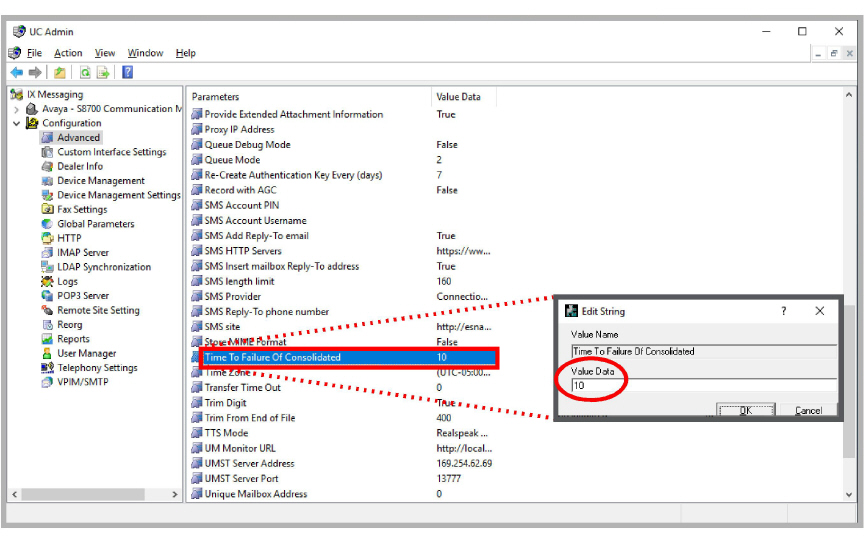Open the File menu
The width and height of the screenshot is (864, 536).
[34, 53]
